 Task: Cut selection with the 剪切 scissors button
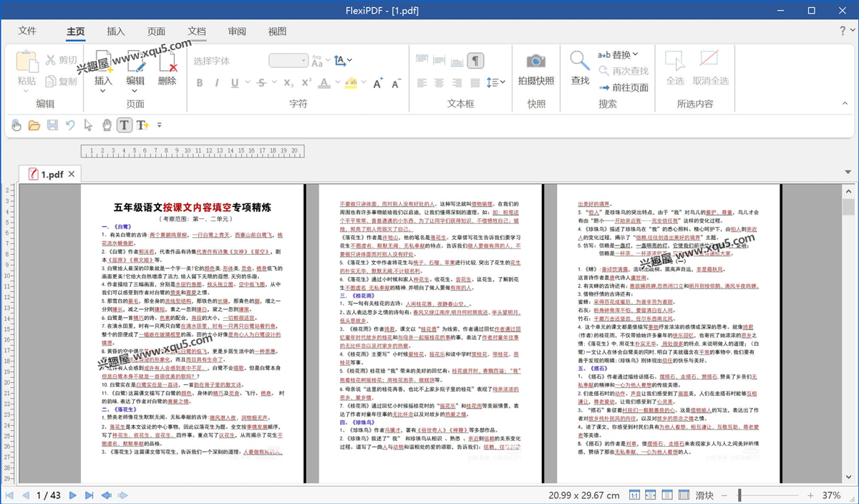(62, 60)
